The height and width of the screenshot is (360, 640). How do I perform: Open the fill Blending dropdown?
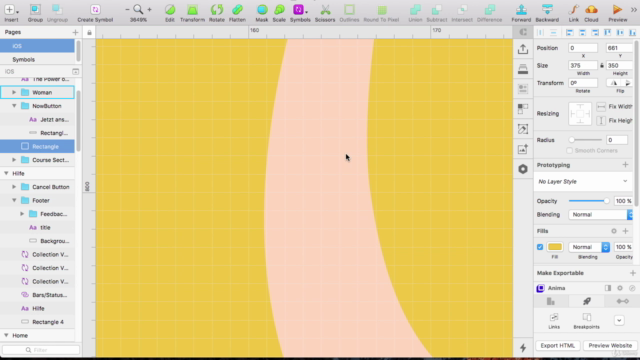click(x=589, y=247)
